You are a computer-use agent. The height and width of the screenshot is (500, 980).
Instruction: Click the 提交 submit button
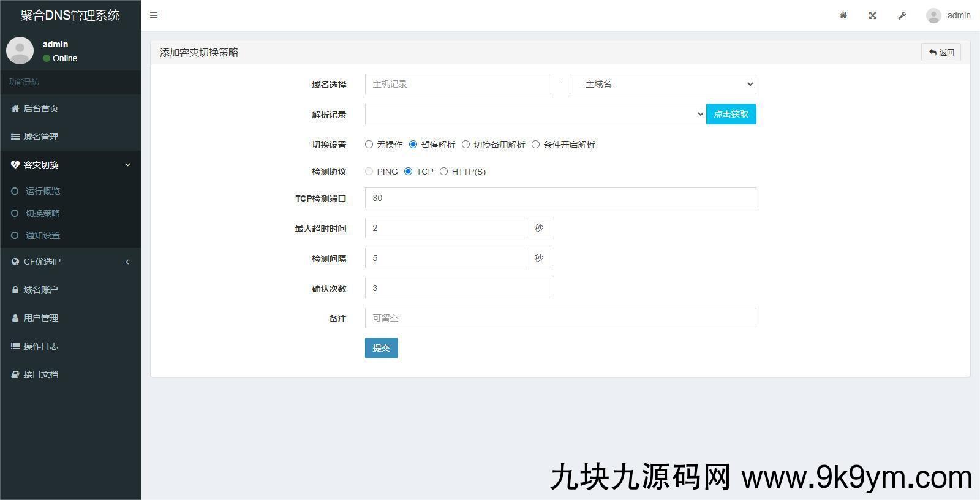point(381,348)
